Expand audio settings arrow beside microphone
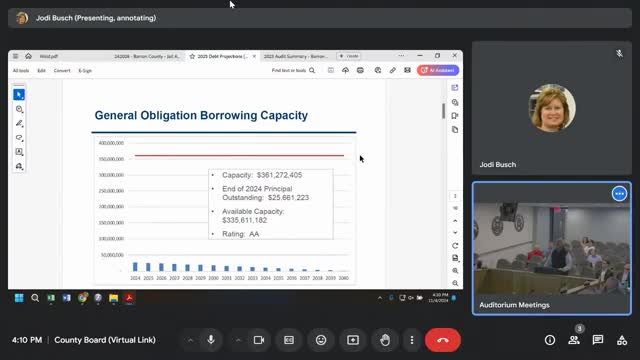This screenshot has width=640, height=360. point(190,340)
